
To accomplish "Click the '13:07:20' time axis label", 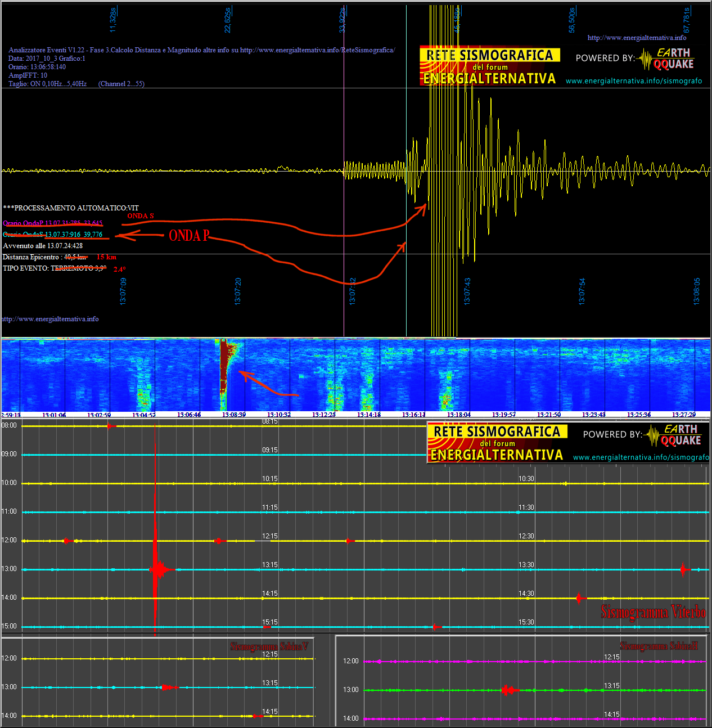I will [x=238, y=291].
